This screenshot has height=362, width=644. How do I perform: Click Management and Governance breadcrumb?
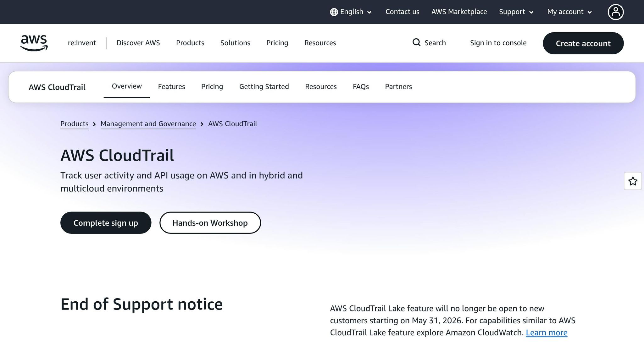click(148, 124)
